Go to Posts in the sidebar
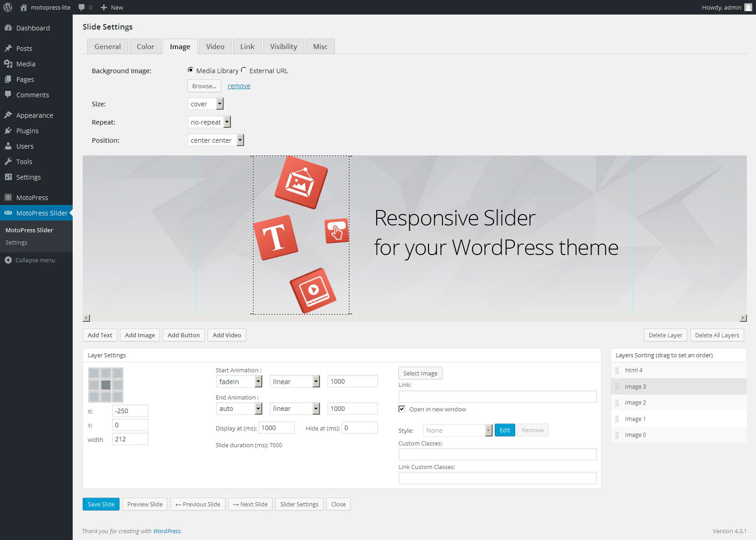This screenshot has width=756, height=540. point(36,49)
